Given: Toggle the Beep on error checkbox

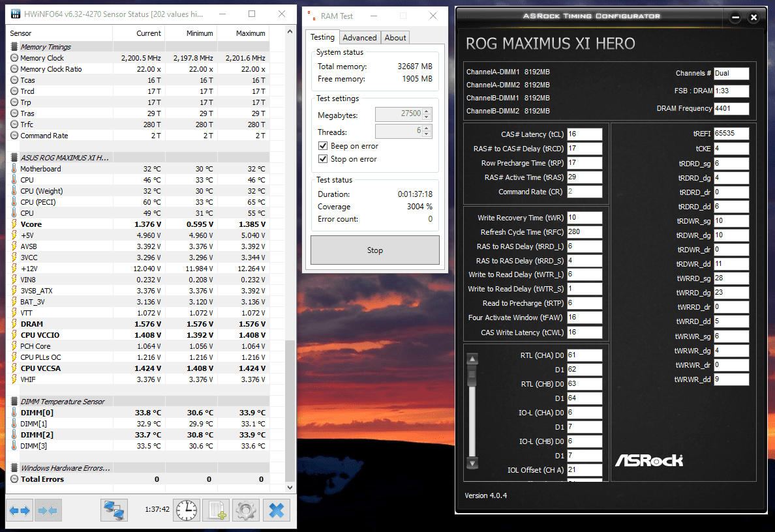Looking at the screenshot, I should [323, 146].
